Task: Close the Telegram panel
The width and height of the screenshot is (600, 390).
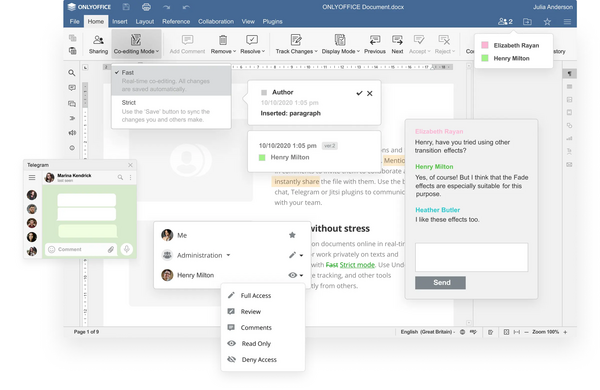Action: (x=130, y=165)
